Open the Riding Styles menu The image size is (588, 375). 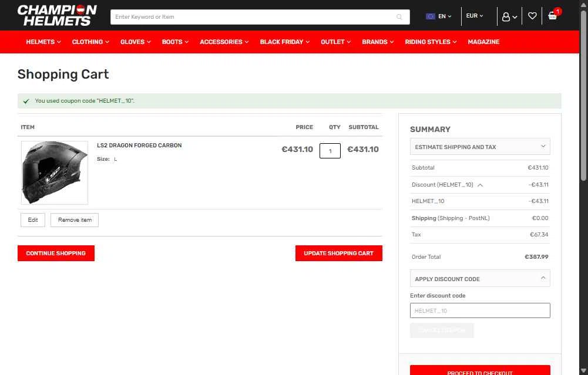431,42
